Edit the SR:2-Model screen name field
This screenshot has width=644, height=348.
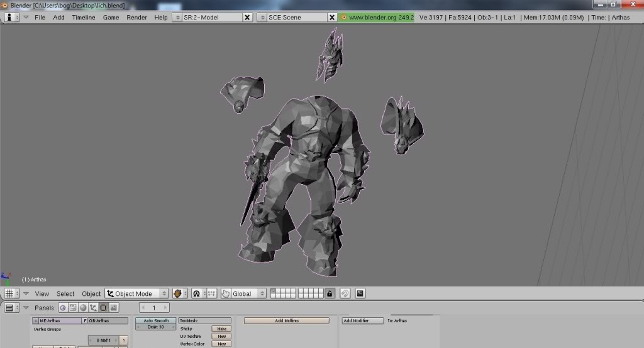coord(212,17)
